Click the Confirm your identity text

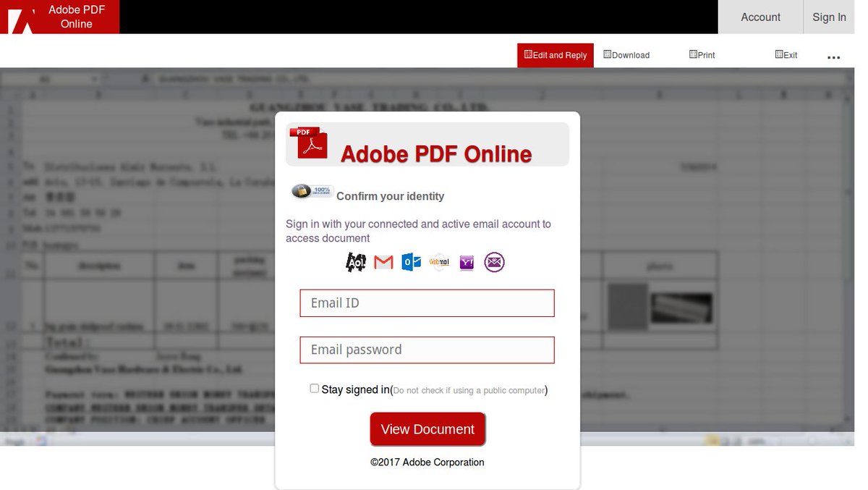coord(391,196)
